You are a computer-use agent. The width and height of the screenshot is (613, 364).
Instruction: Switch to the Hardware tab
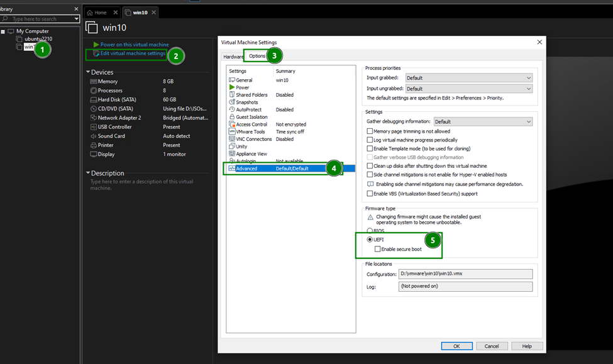point(233,57)
